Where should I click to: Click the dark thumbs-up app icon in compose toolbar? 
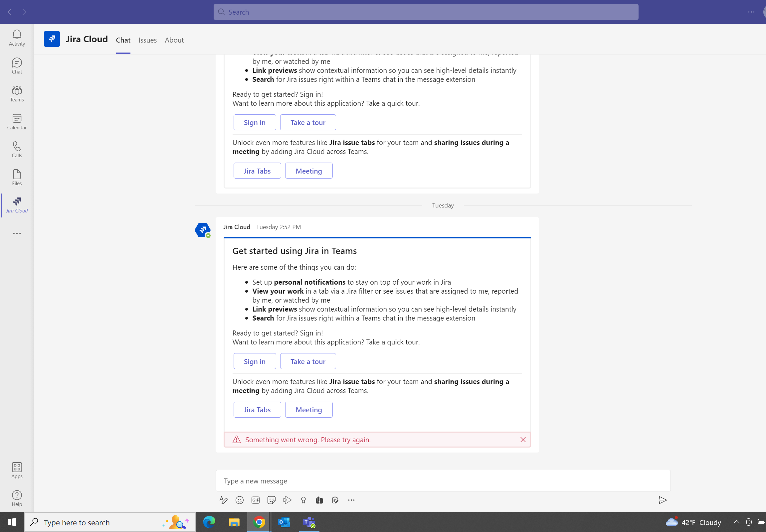(319, 500)
